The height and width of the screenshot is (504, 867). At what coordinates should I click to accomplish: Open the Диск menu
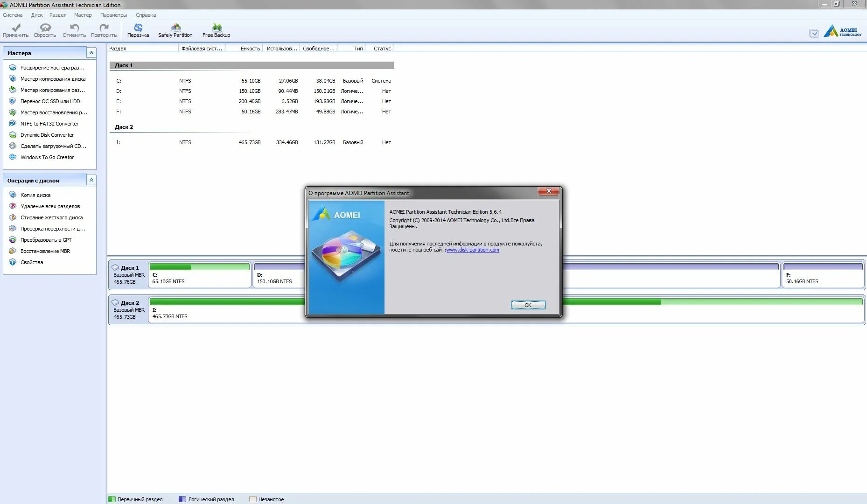[37, 15]
